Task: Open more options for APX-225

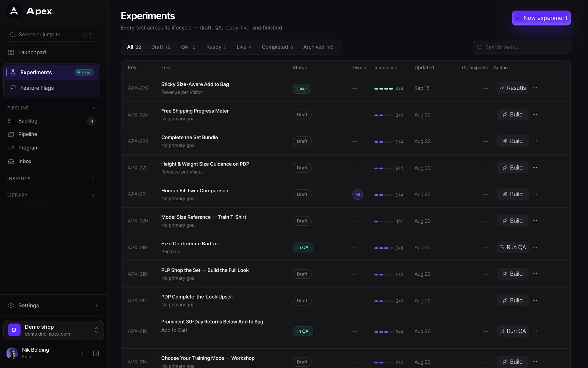Action: coord(535,88)
